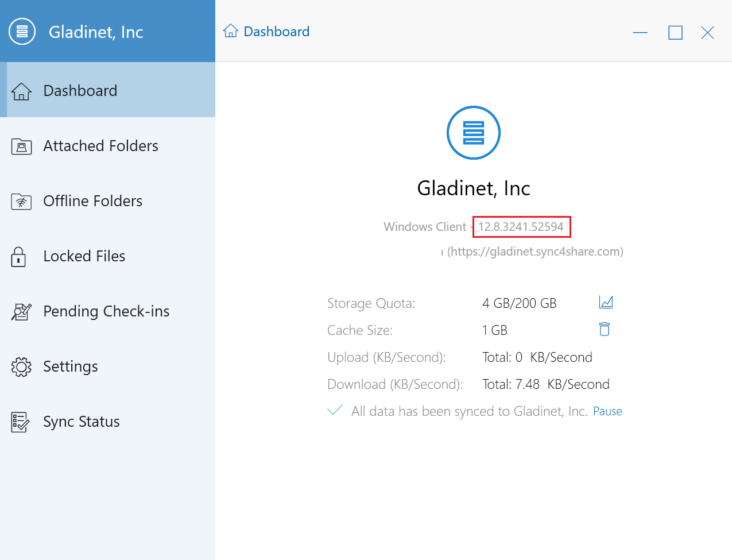This screenshot has width=732, height=560.
Task: Click the Dashboard house icon in sidebar
Action: tap(21, 91)
